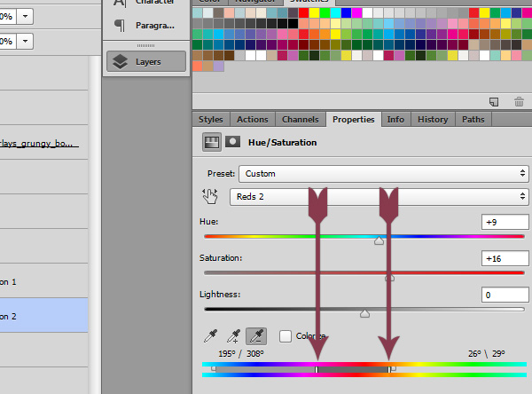Pick the plain eyedropper tool
The image size is (532, 394).
[211, 336]
